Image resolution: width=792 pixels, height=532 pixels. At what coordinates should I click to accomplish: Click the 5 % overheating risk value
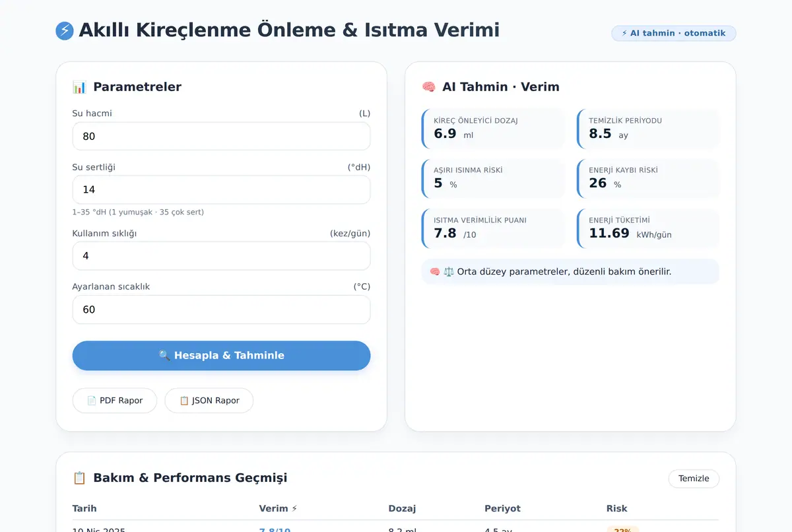(x=445, y=183)
